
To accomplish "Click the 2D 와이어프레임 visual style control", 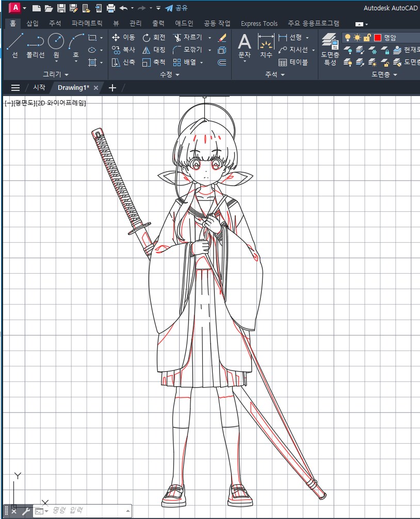I will click(61, 103).
